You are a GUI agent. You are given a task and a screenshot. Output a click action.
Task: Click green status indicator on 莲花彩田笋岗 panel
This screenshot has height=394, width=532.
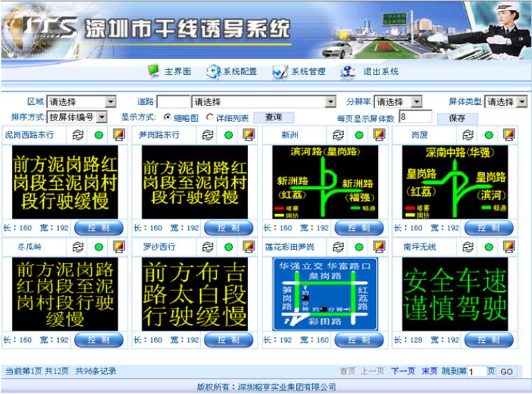coord(358,247)
